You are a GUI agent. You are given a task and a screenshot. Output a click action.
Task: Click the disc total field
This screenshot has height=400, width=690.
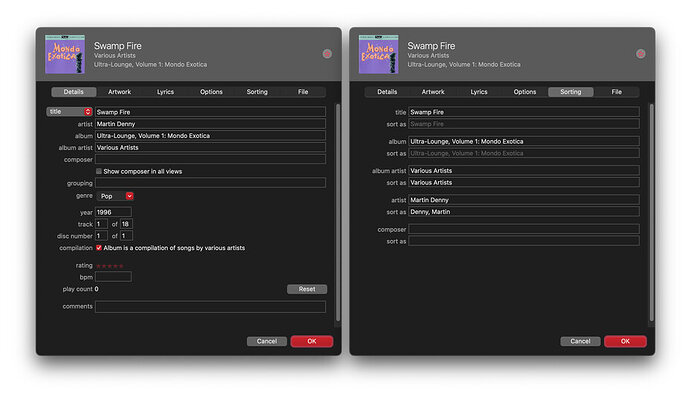click(x=126, y=236)
